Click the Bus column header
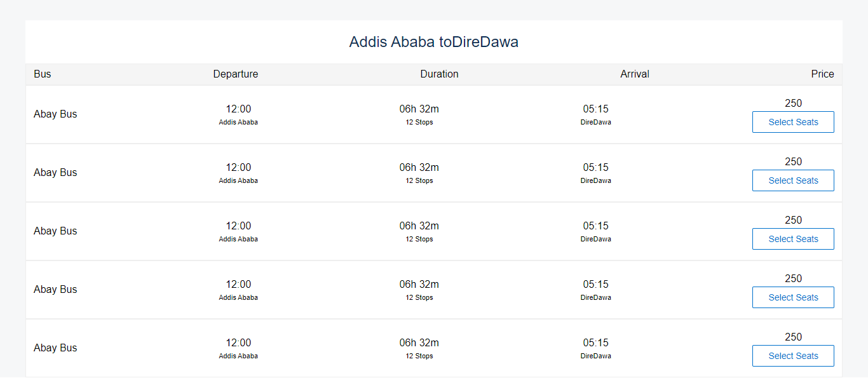This screenshot has height=392, width=868. (43, 74)
